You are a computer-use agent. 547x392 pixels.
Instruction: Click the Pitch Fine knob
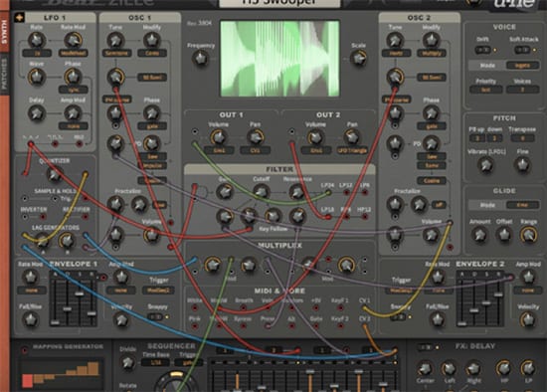click(x=522, y=164)
